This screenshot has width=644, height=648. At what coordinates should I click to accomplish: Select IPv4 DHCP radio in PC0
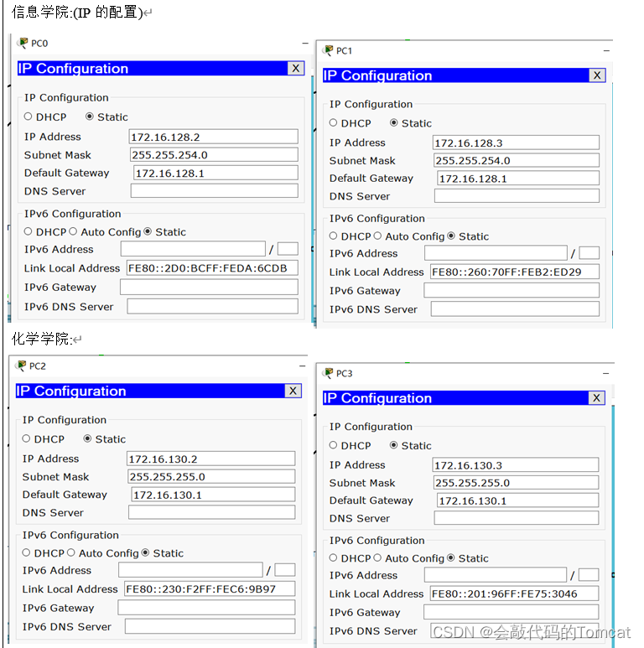pyautogui.click(x=28, y=117)
